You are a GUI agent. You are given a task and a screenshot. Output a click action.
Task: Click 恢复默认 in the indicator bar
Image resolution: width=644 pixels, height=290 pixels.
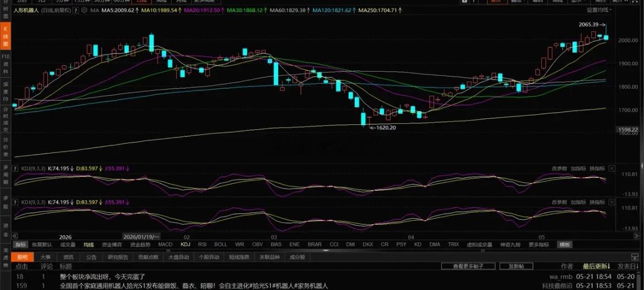point(42,244)
